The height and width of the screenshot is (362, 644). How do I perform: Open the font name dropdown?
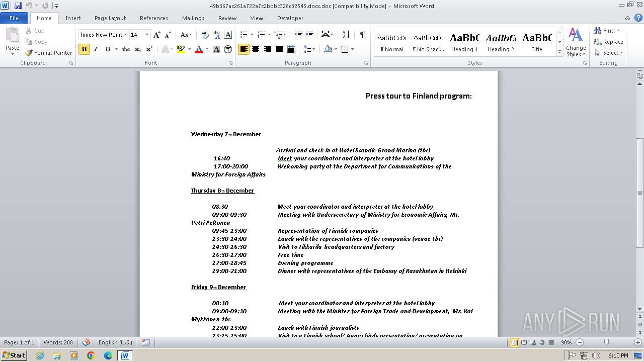point(125,35)
